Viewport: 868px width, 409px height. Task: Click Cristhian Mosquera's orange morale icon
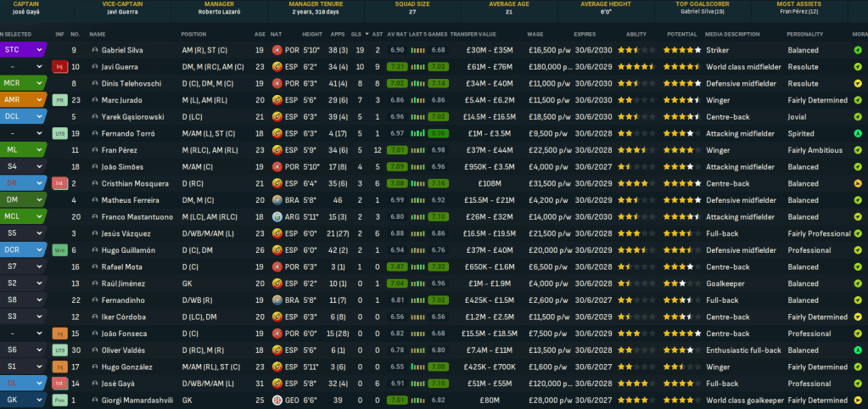858,183
